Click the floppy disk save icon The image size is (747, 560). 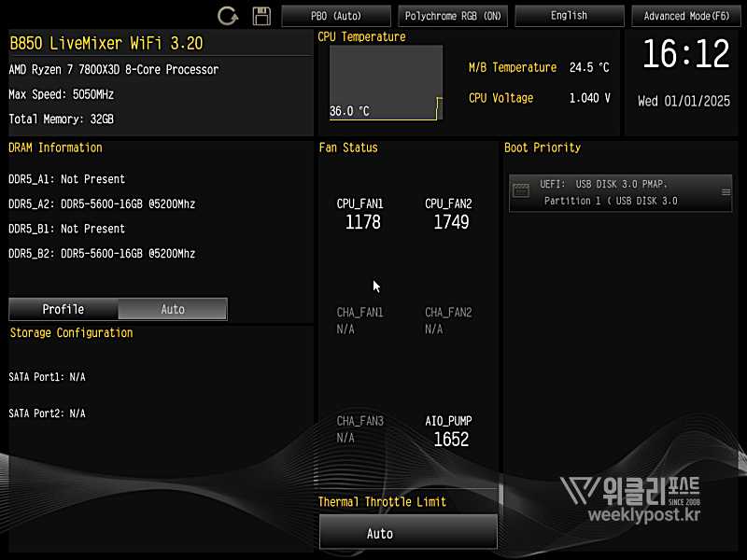261,16
